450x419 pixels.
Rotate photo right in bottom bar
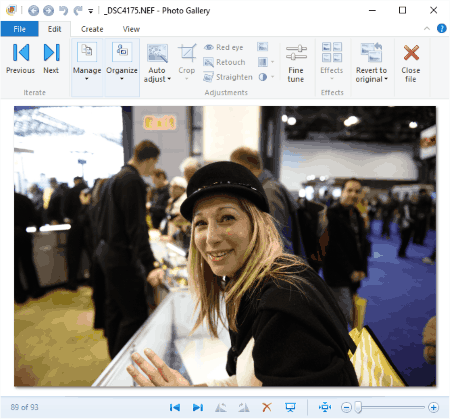(x=244, y=407)
